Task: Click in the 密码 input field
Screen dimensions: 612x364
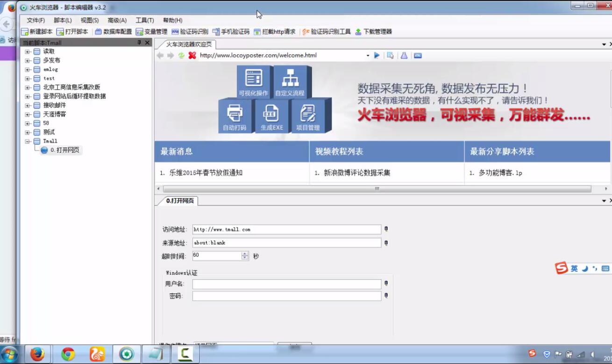Action: tap(287, 296)
